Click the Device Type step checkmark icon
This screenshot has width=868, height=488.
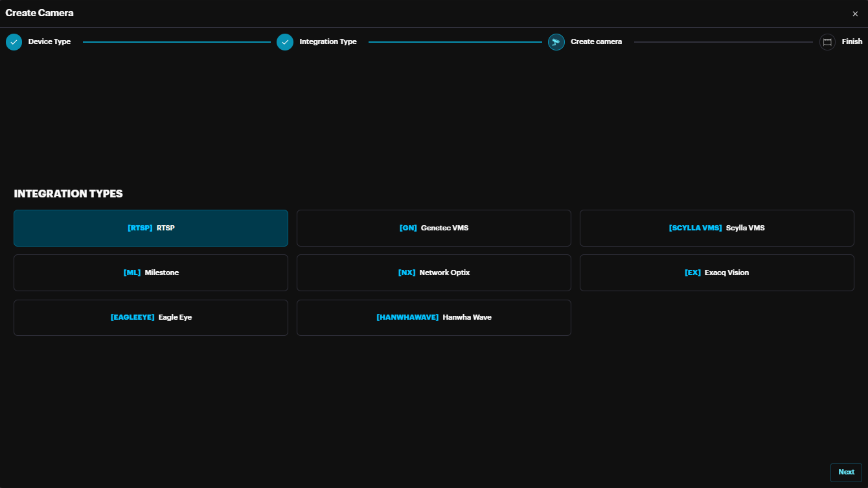pos(14,42)
